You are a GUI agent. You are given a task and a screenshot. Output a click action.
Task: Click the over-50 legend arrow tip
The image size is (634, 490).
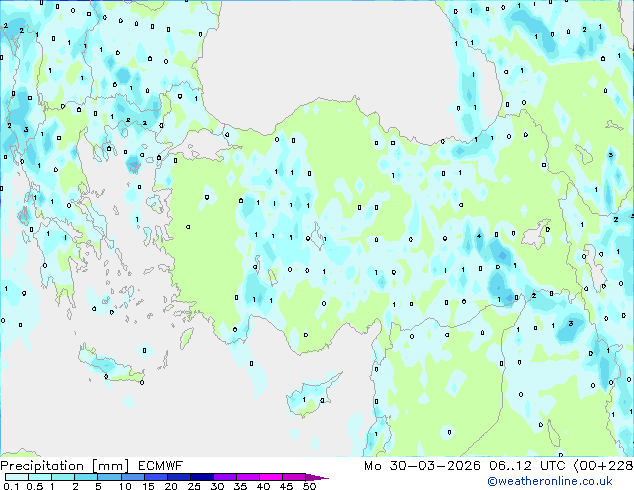[317, 477]
